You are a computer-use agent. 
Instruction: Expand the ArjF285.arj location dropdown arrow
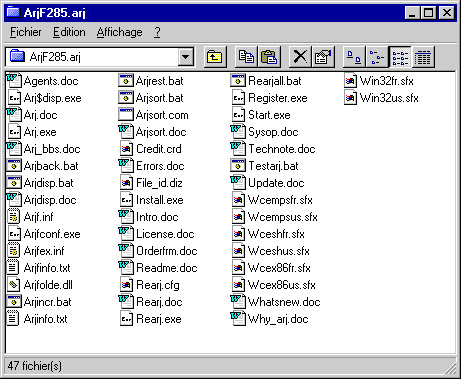click(186, 57)
